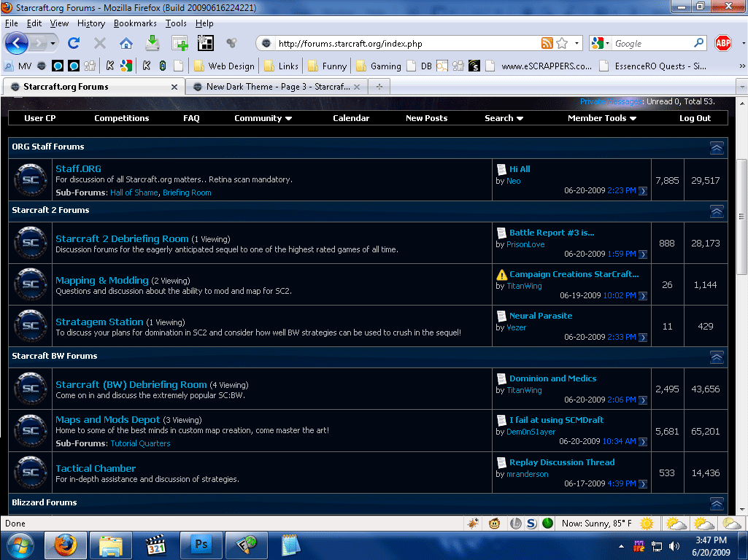This screenshot has height=560, width=748.
Task: Click the volume speaker tray icon
Action: pos(674,546)
